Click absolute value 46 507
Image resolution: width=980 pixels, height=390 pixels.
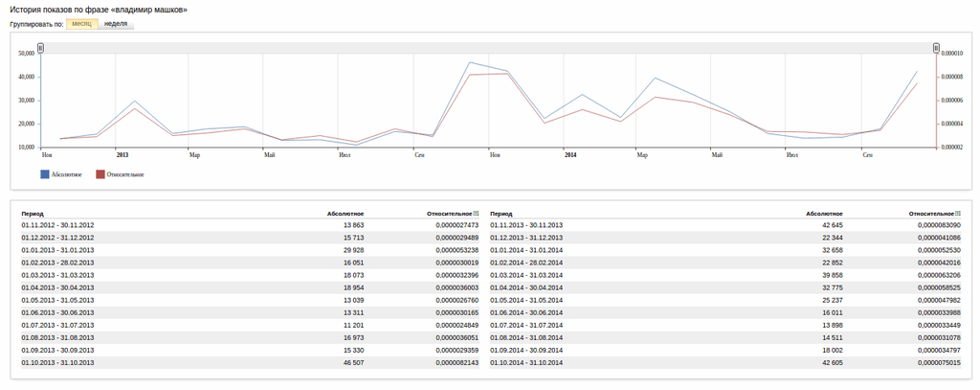354,362
